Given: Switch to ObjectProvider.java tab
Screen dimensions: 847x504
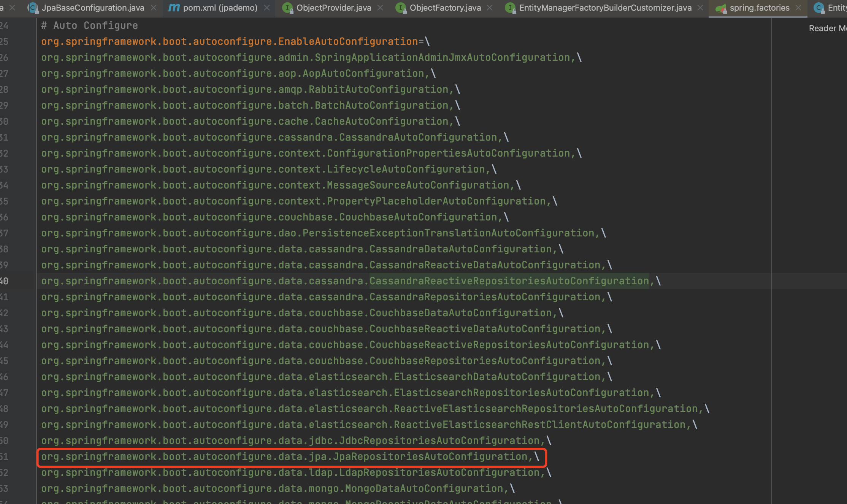Looking at the screenshot, I should 334,8.
